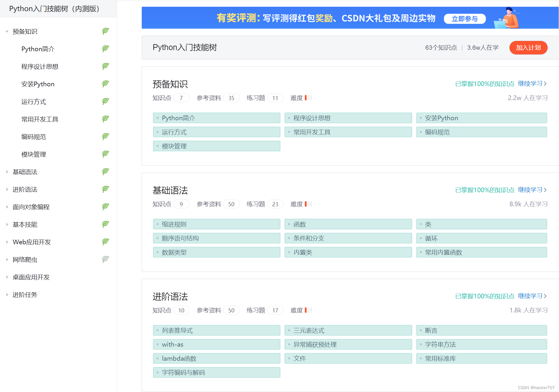Open 运行方式 in the sidebar tree
Screen dimensions: 559x392
(34, 102)
